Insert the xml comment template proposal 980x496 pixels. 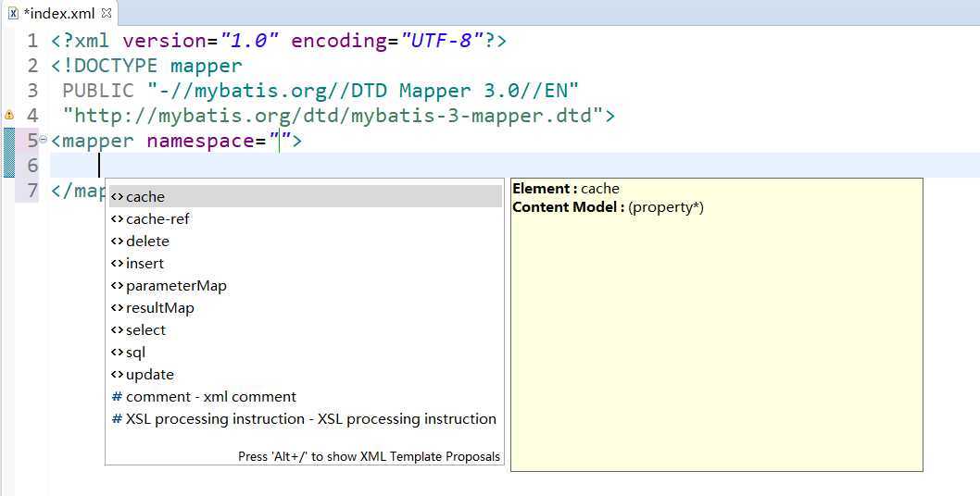coord(305,397)
